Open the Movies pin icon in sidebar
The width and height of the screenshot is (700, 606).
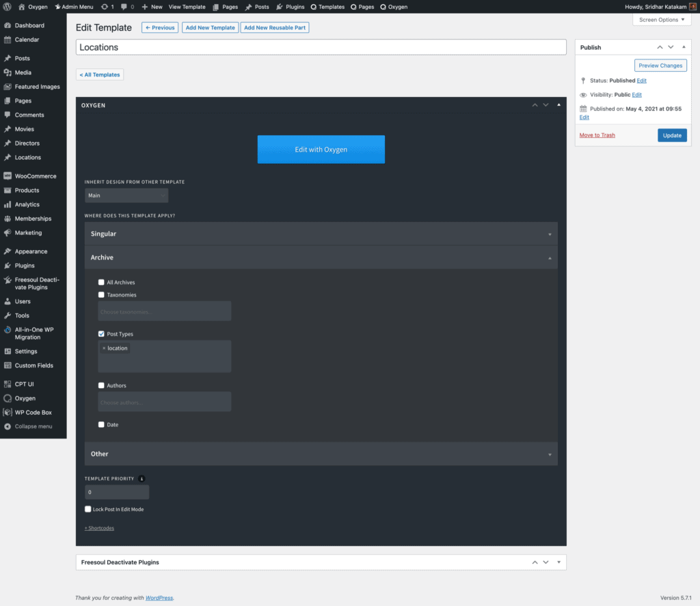tap(8, 129)
